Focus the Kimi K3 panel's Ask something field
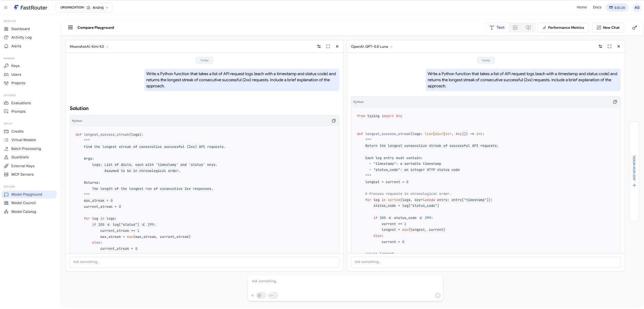This screenshot has height=309, width=644. point(204,262)
